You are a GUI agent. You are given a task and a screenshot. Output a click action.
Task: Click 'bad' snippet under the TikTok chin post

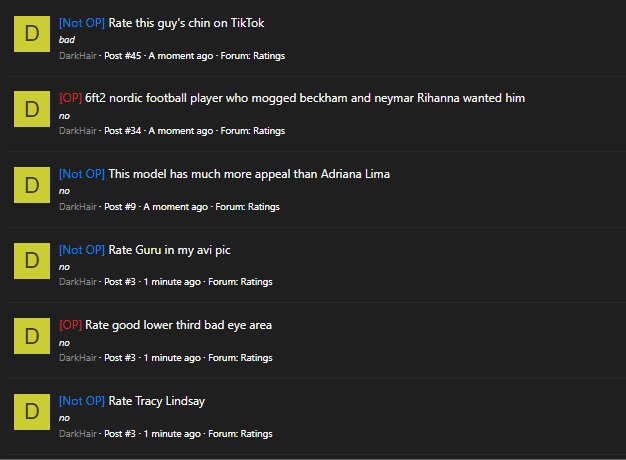(x=67, y=40)
